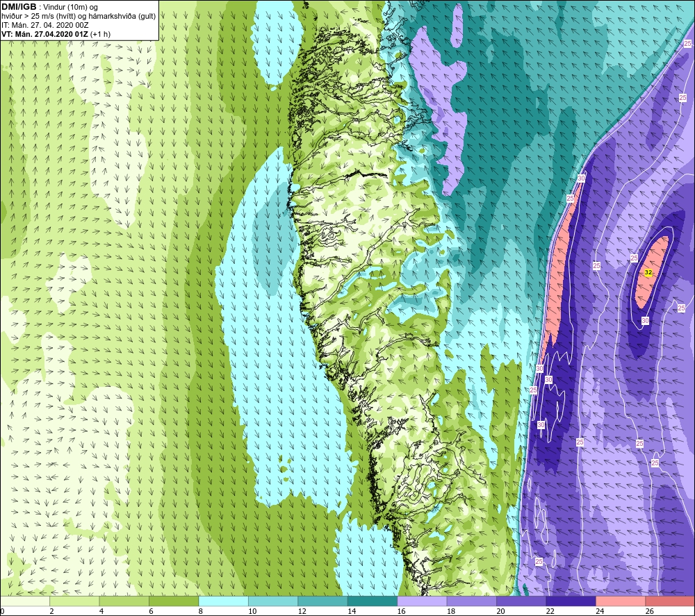Click the legend scale number 12
Screen dimensions: 695x616
pyautogui.click(x=302, y=611)
